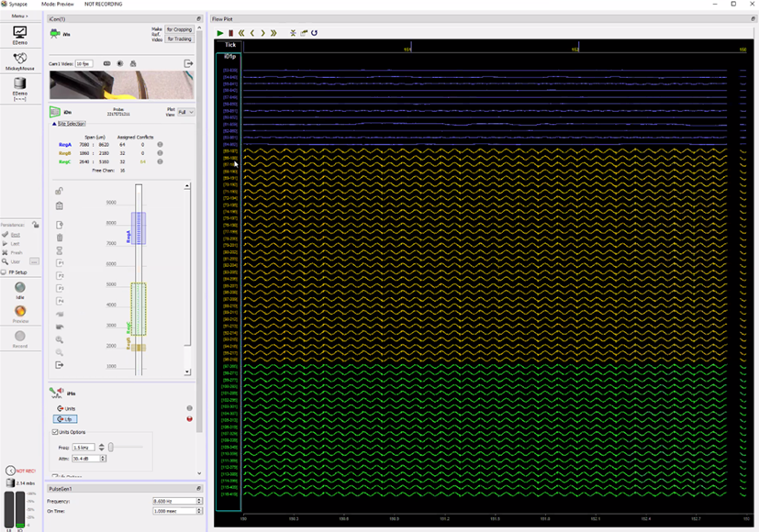Adjust the Units Options frequency slider
The image size is (759, 532).
111,447
